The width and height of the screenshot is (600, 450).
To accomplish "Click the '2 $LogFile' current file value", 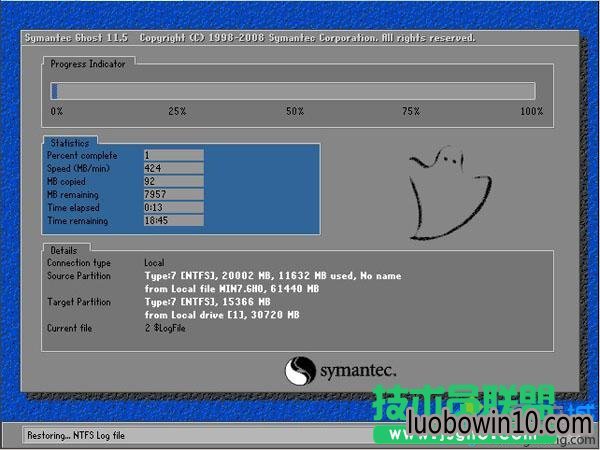I will click(x=165, y=328).
